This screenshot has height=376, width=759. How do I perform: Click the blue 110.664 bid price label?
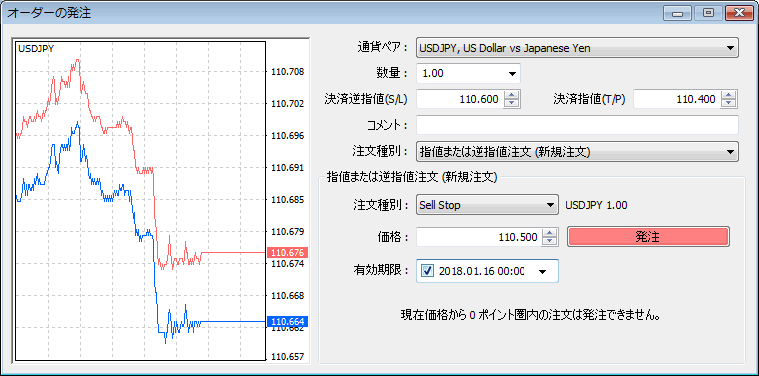pyautogui.click(x=288, y=321)
